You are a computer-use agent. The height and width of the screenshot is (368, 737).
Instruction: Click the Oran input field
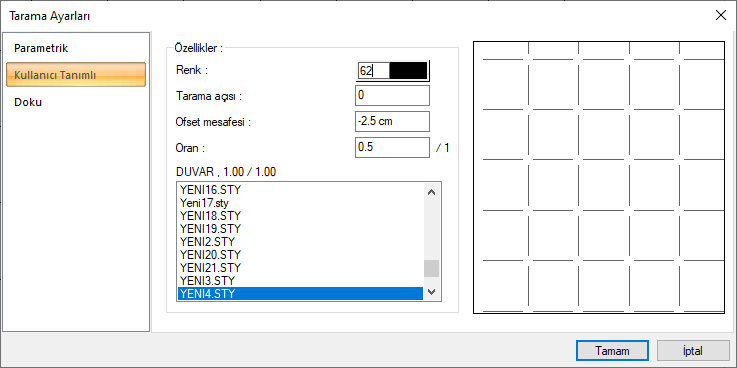tap(392, 148)
